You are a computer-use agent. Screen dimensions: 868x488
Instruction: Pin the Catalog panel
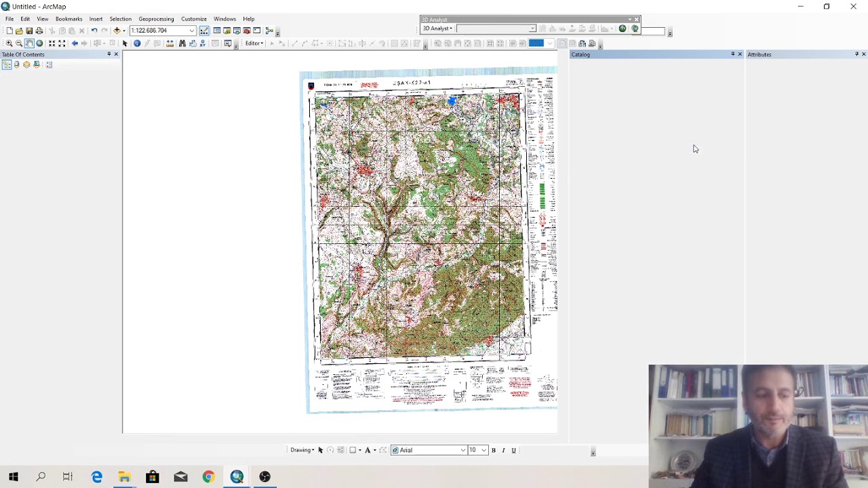(x=732, y=54)
